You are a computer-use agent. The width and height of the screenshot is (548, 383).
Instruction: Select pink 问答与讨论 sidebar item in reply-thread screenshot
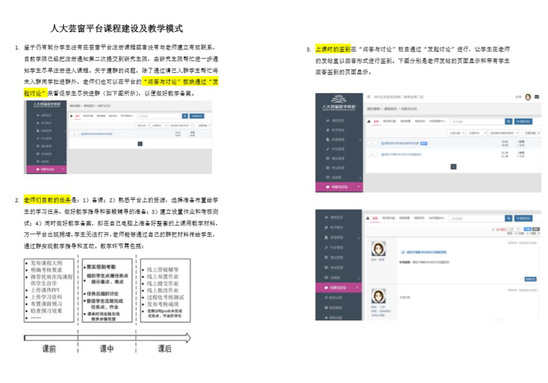pos(338,288)
